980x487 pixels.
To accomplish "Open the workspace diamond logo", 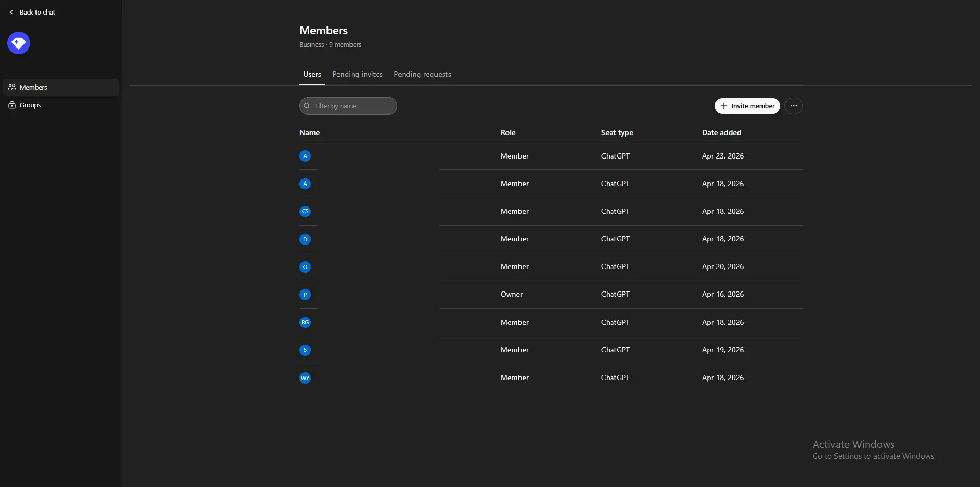I will 19,43.
